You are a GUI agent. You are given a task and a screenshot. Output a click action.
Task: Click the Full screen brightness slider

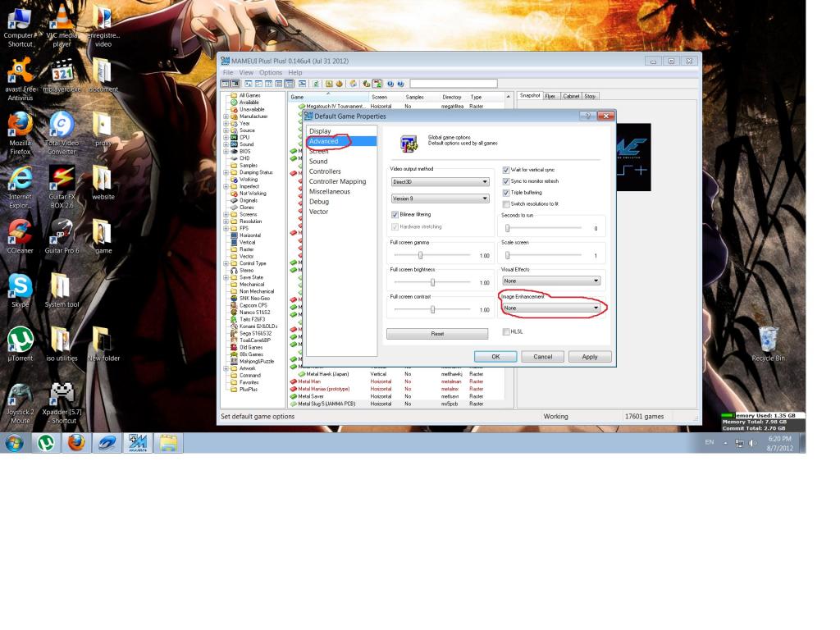(431, 282)
